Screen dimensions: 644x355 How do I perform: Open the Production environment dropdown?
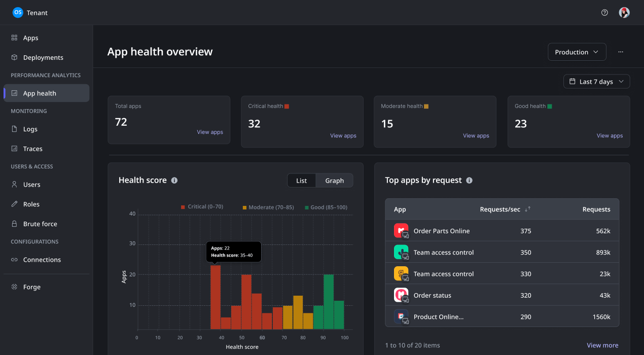577,52
